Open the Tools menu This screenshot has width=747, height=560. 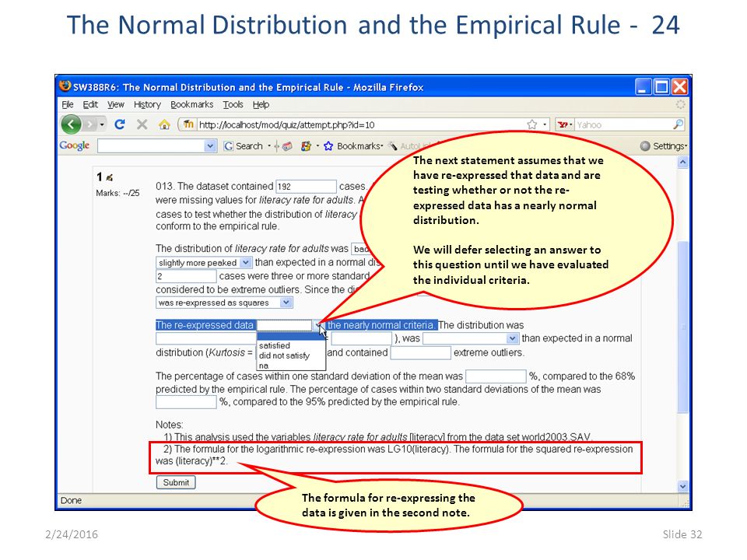pyautogui.click(x=233, y=105)
